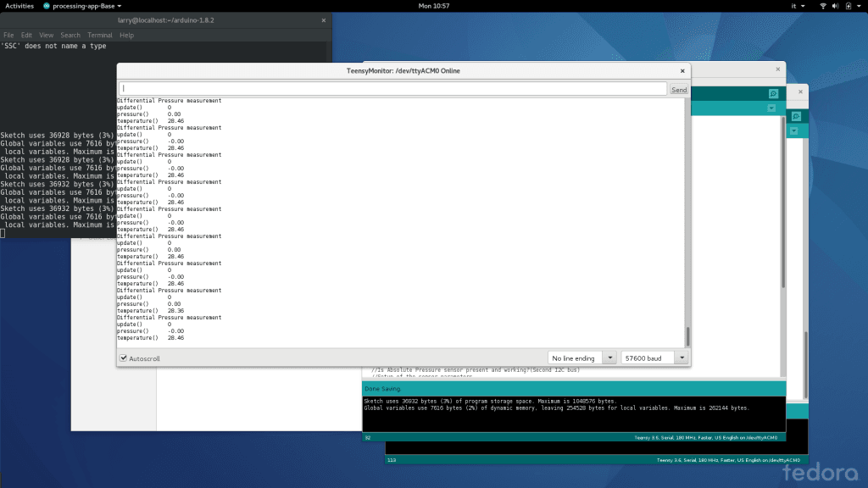Open the Terminal menu in the terminal menubar
This screenshot has width=868, height=488.
tap(100, 35)
